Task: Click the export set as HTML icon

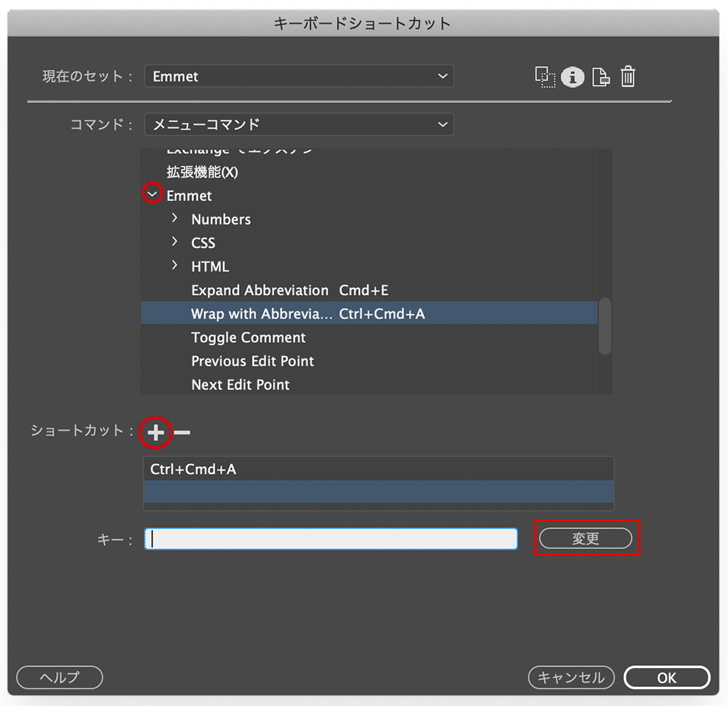Action: 601,77
